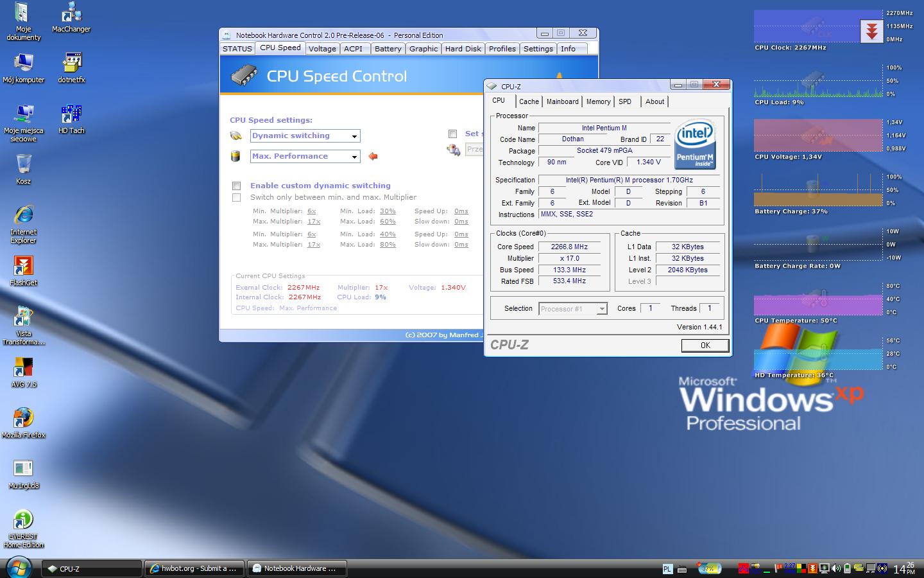Screen dimensions: 924x578
Task: Open Moje miejsca sieciowe icon
Action: pyautogui.click(x=23, y=123)
